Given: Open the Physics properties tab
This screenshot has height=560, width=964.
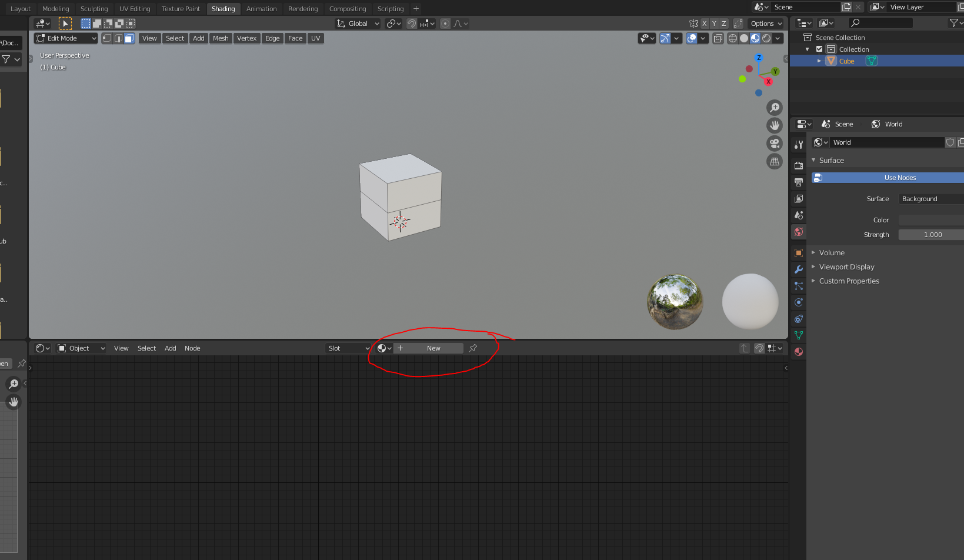Looking at the screenshot, I should click(799, 302).
